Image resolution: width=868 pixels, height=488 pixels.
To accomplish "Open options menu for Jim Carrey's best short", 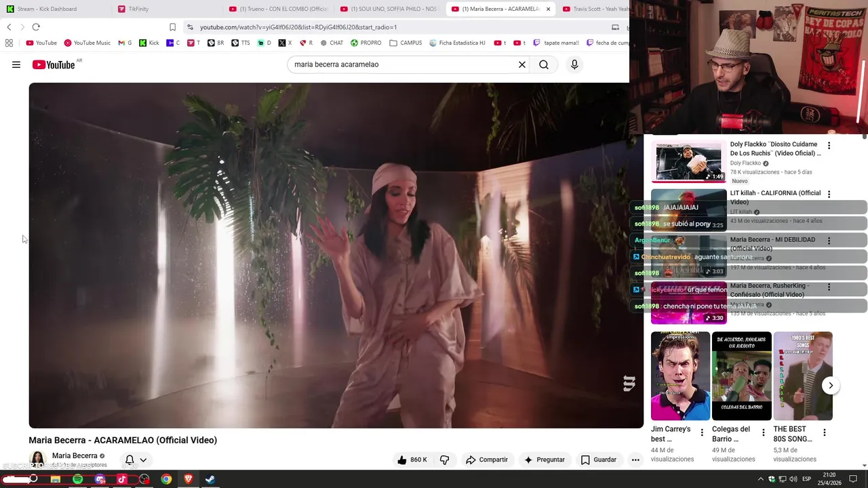I will pos(702,432).
